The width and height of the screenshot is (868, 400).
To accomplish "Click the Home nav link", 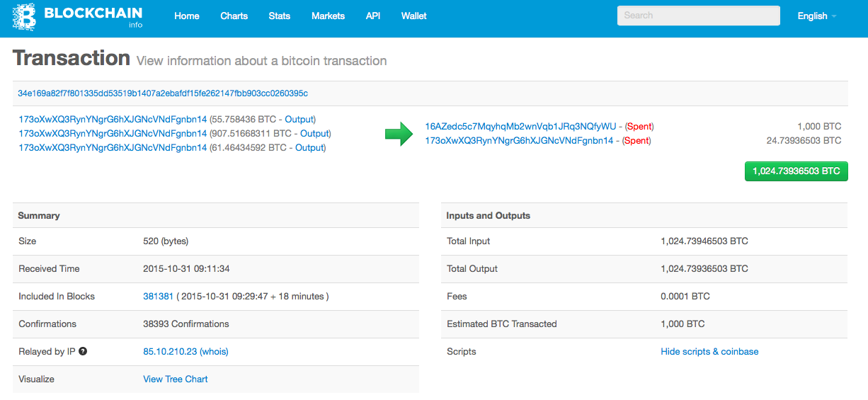I will (187, 16).
